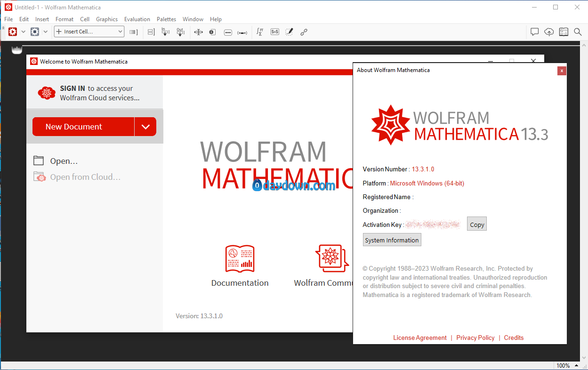Click the $x$ TeX input icon
The width and height of the screenshot is (588, 370).
click(x=275, y=32)
